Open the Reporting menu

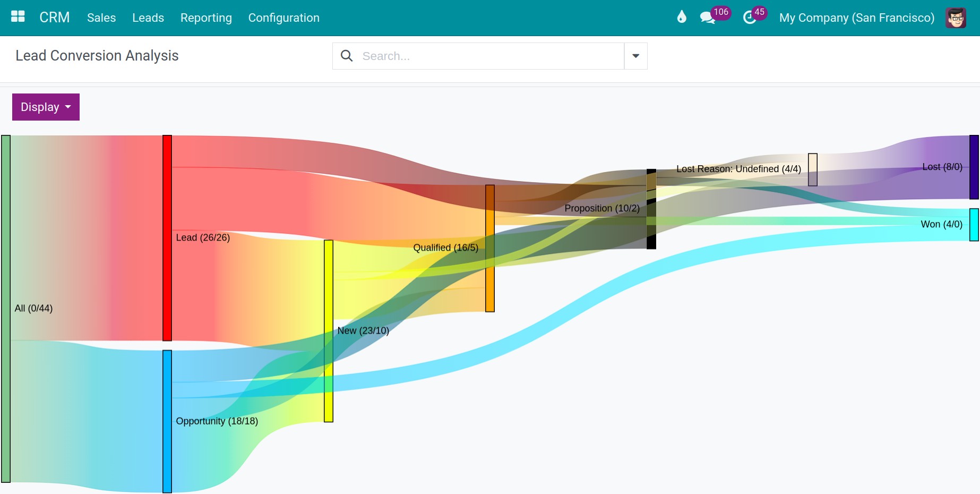206,18
